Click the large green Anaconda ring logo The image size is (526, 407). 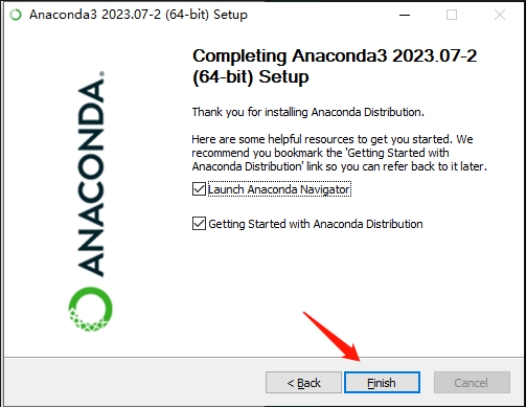pos(91,309)
